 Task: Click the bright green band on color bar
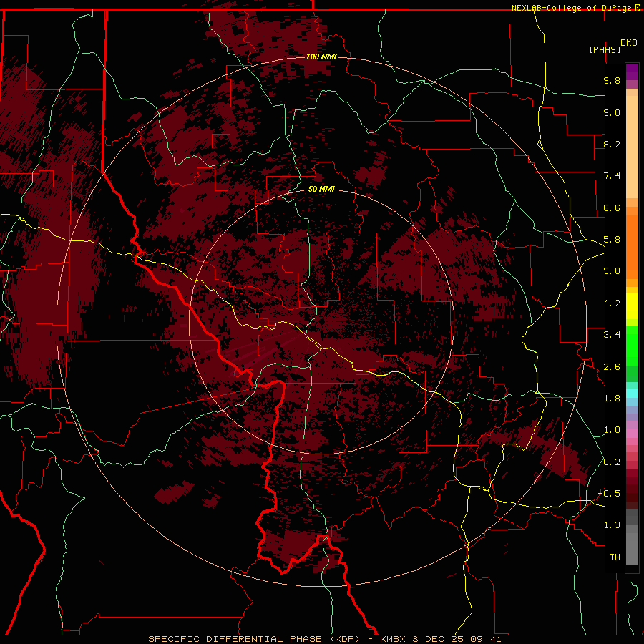click(632, 346)
